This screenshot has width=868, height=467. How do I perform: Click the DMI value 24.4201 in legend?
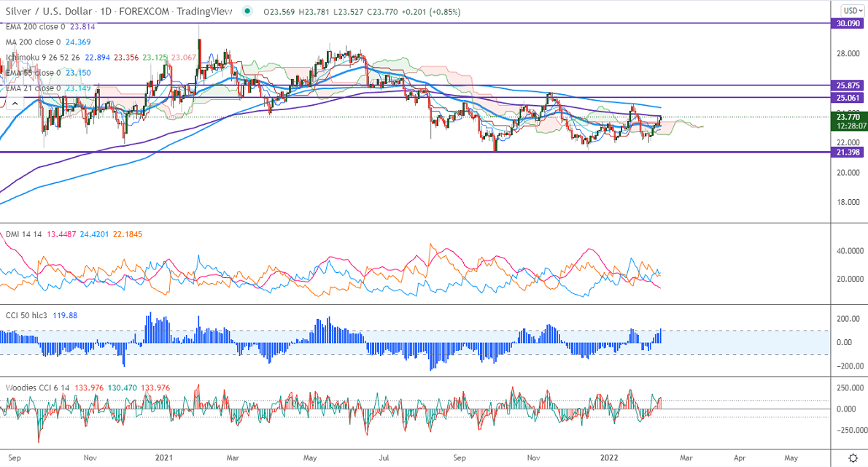click(95, 234)
